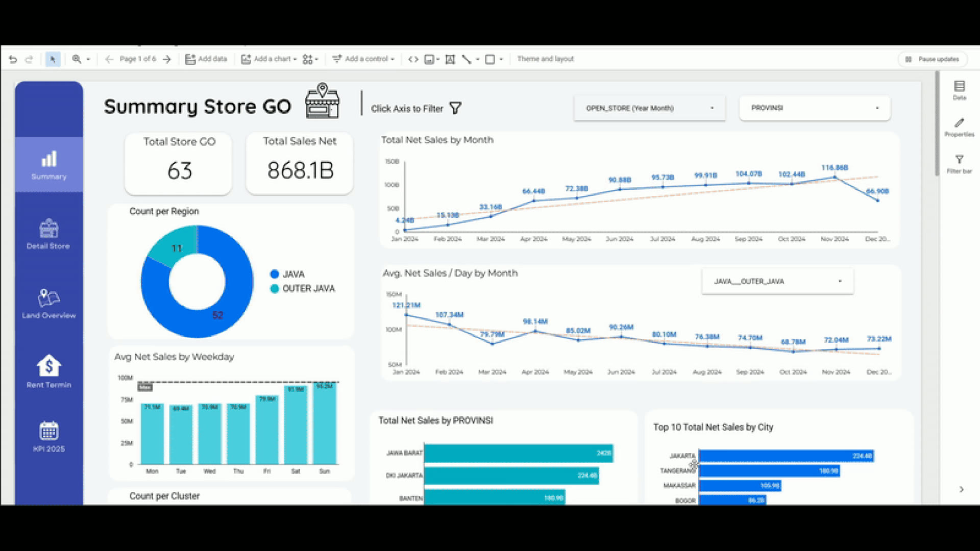Toggle OUTER JAVA legend item

point(302,288)
